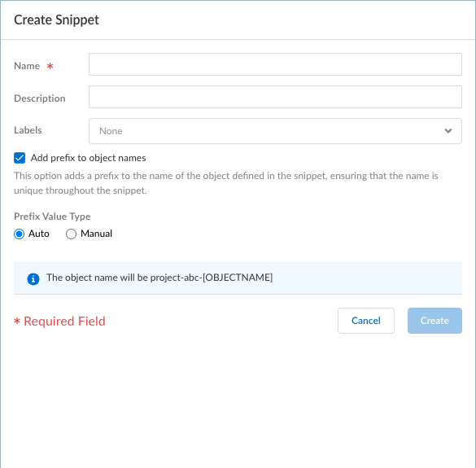Click the Required Field notice text
Screen dimensions: 476x468
pos(59,321)
